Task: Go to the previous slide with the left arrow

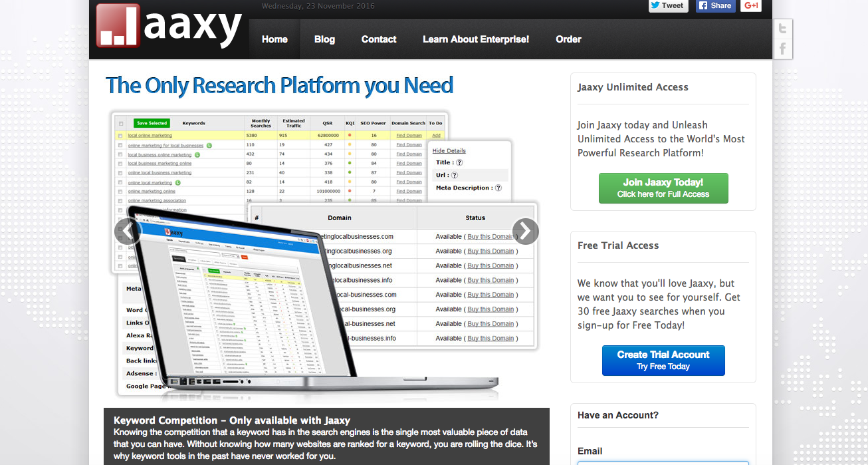Action: tap(128, 232)
